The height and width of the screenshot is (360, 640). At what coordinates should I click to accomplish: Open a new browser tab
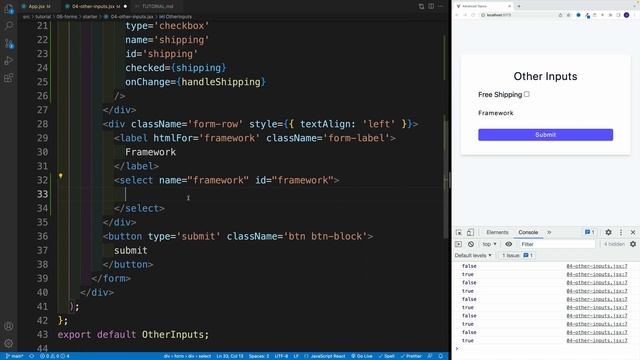pos(519,6)
